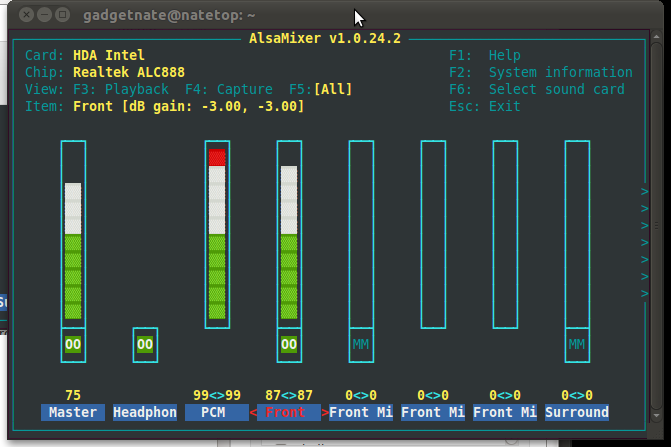Image resolution: width=671 pixels, height=447 pixels.
Task: Click the Front value 87<>87
Action: pyautogui.click(x=289, y=395)
